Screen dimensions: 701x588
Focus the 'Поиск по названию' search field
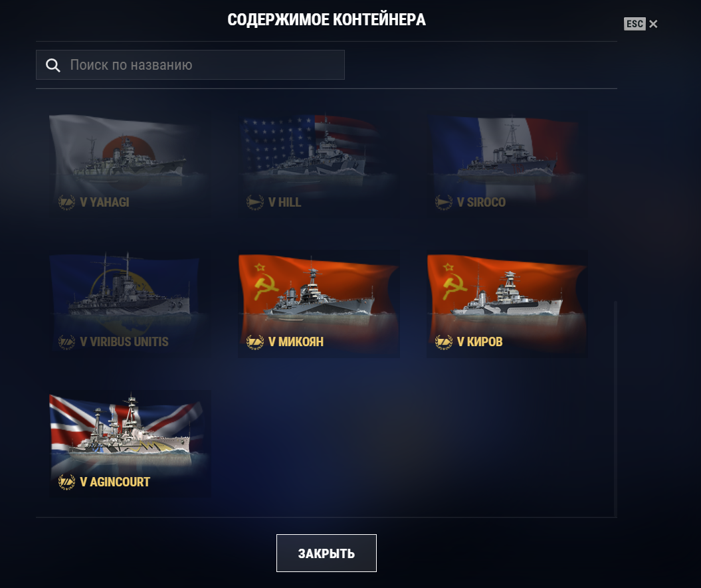(x=190, y=65)
